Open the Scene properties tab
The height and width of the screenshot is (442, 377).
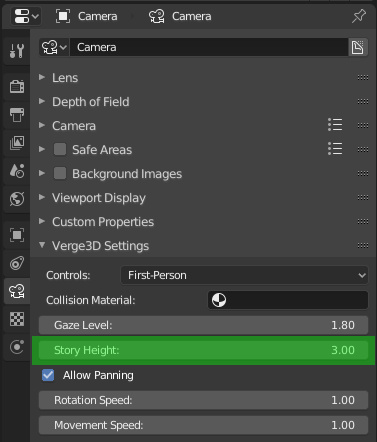[17, 171]
